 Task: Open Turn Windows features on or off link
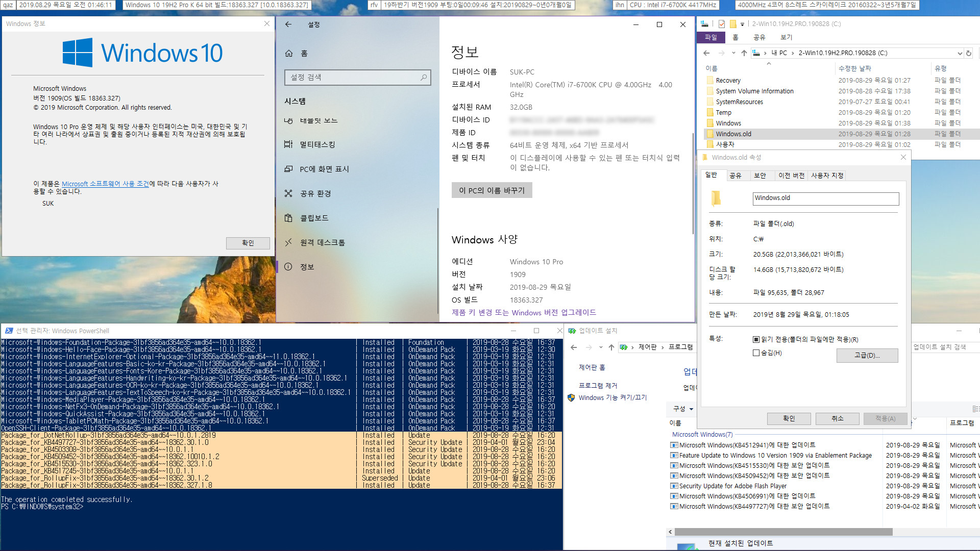click(x=612, y=398)
